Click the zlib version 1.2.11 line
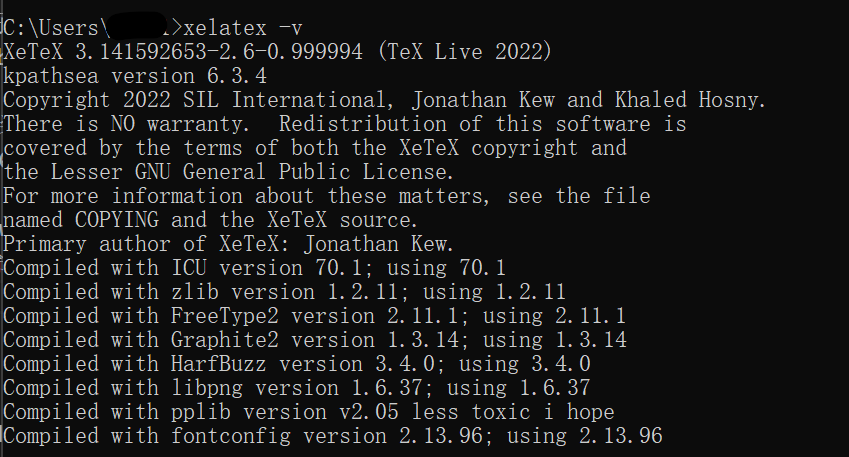This screenshot has width=849, height=457. pyautogui.click(x=285, y=292)
